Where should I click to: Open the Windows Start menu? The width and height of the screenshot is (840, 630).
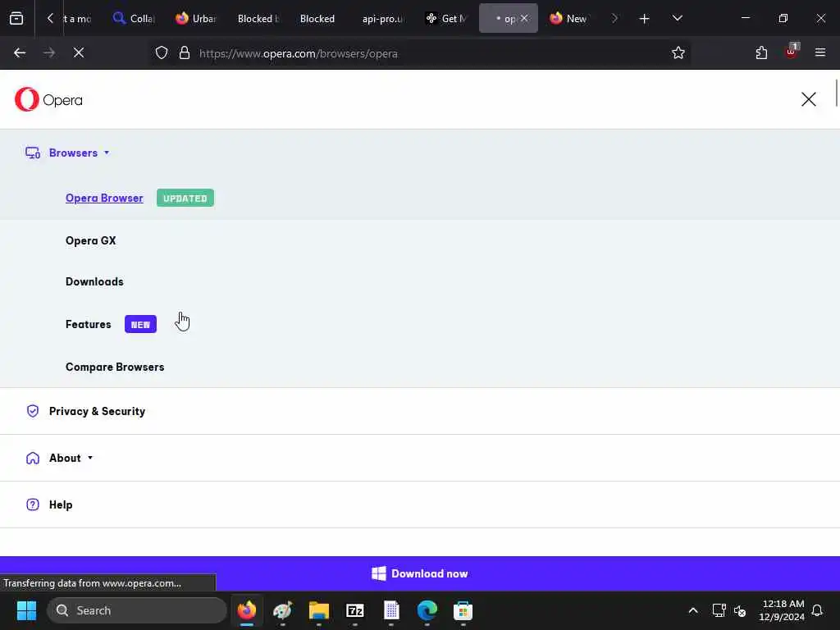tap(26, 610)
